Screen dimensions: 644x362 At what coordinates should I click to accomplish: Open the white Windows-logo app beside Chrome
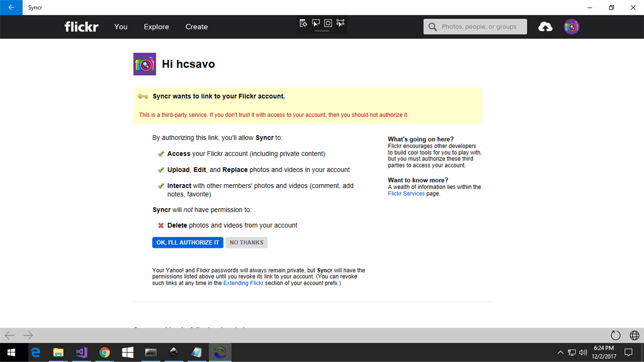(127, 353)
